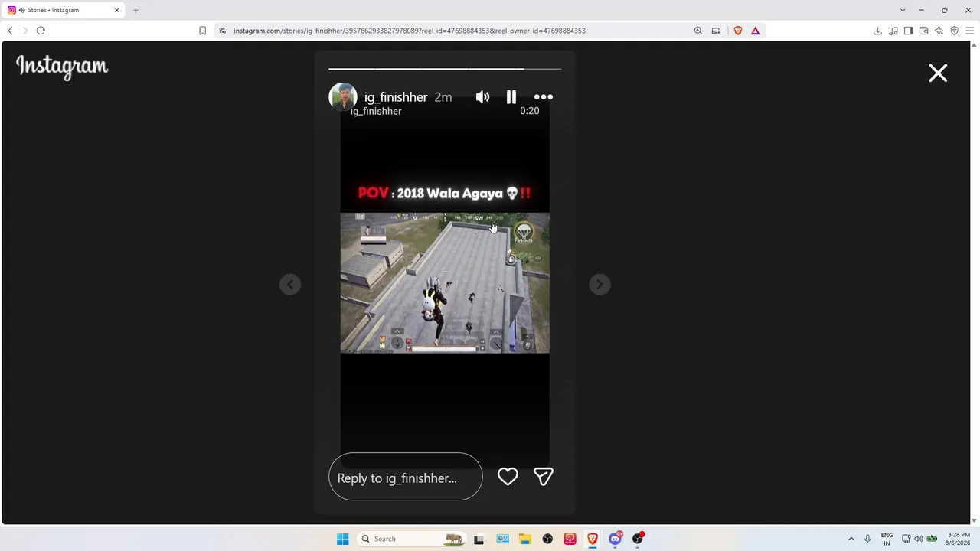Screen dimensions: 980x551
Task: Open a new browser tab
Action: (x=136, y=10)
